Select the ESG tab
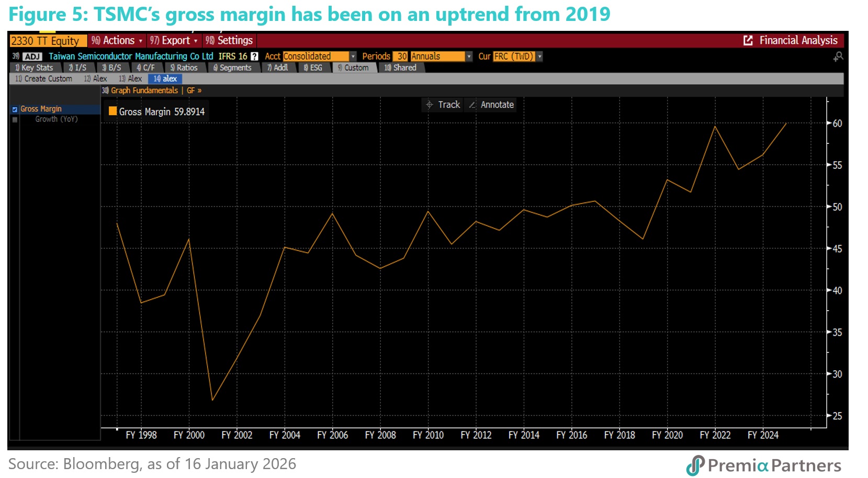This screenshot has width=868, height=478. pyautogui.click(x=313, y=67)
